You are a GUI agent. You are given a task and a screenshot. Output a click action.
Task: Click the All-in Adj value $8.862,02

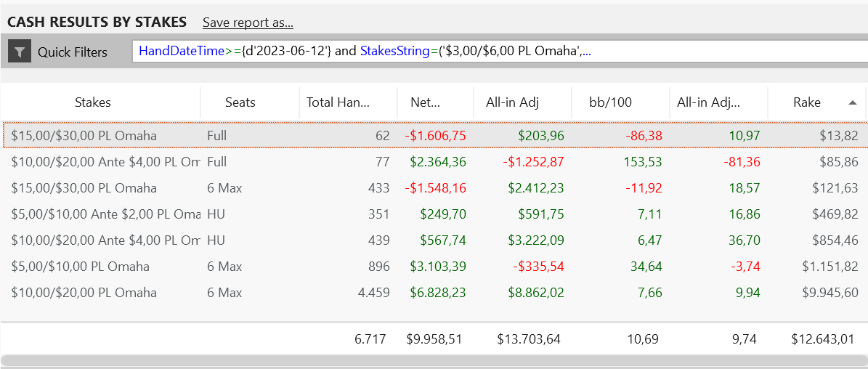tap(536, 293)
